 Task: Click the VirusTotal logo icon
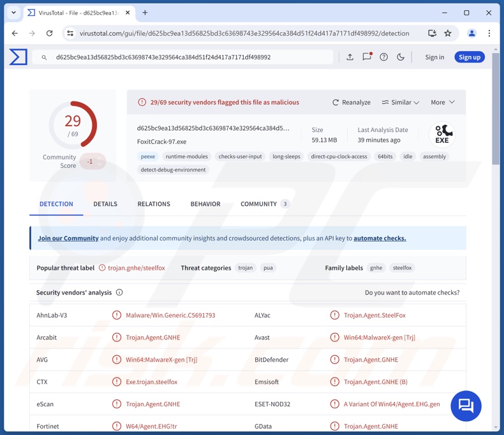[x=18, y=57]
